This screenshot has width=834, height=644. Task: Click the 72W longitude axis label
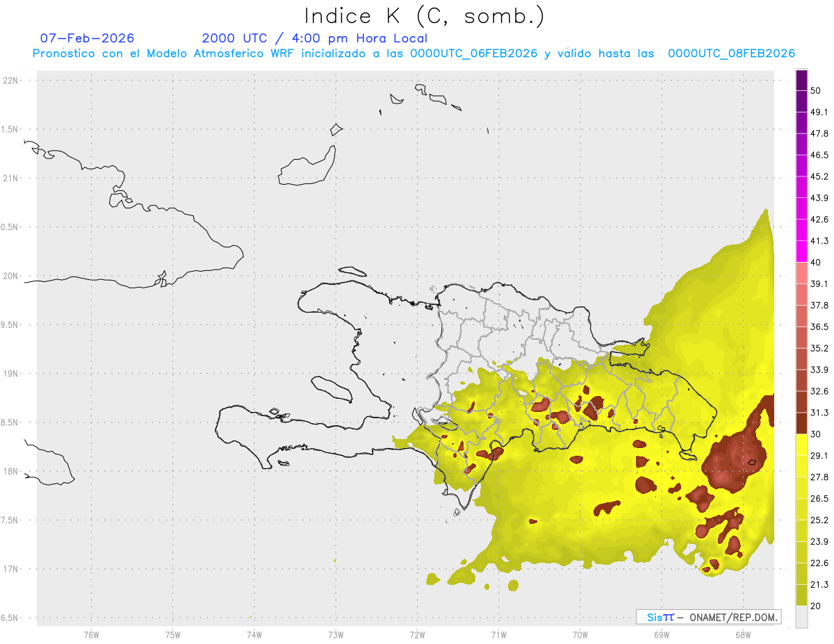point(417,634)
